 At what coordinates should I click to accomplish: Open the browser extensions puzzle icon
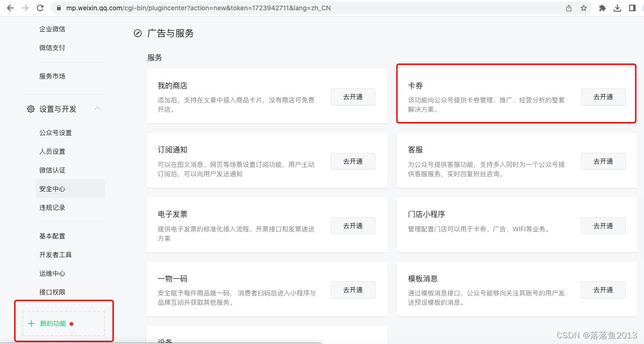(601, 7)
